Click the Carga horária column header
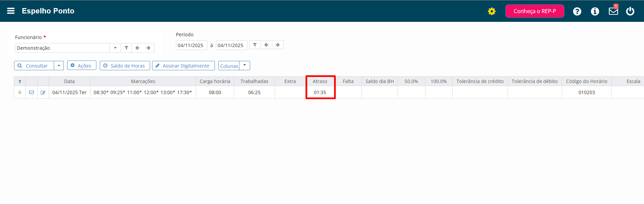Viewport: 644px width, 204px height. coord(215,81)
